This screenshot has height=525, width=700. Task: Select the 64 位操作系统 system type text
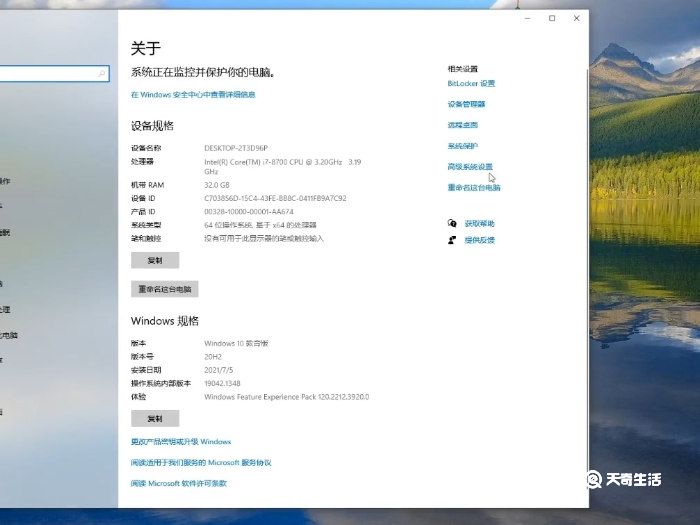pos(260,225)
